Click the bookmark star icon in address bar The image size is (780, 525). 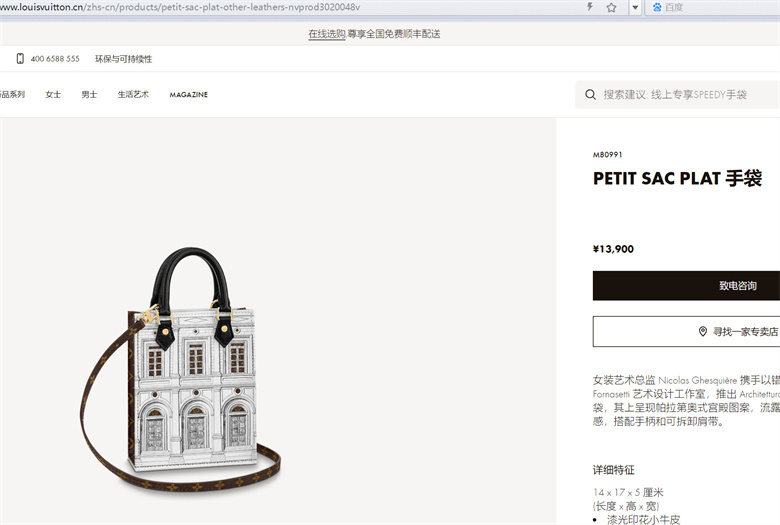pos(611,7)
